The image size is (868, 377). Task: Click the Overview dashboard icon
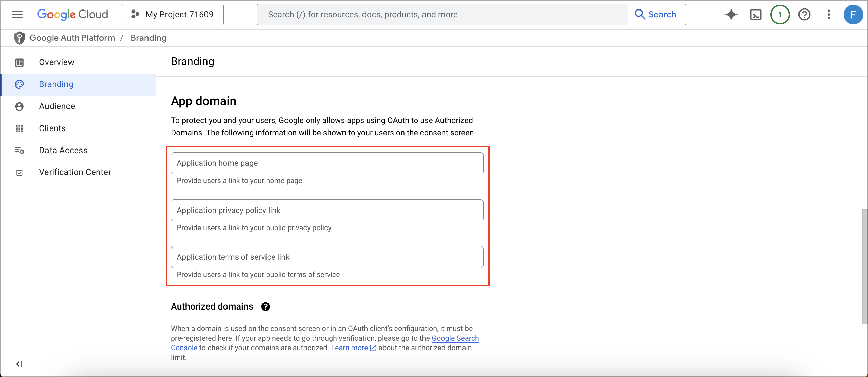tap(19, 63)
